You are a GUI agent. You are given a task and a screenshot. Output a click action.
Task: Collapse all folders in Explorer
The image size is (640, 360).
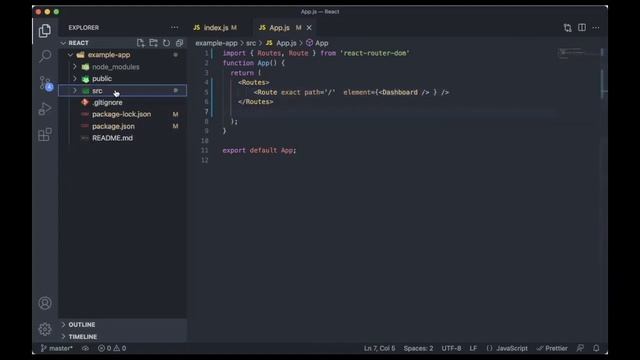point(179,43)
